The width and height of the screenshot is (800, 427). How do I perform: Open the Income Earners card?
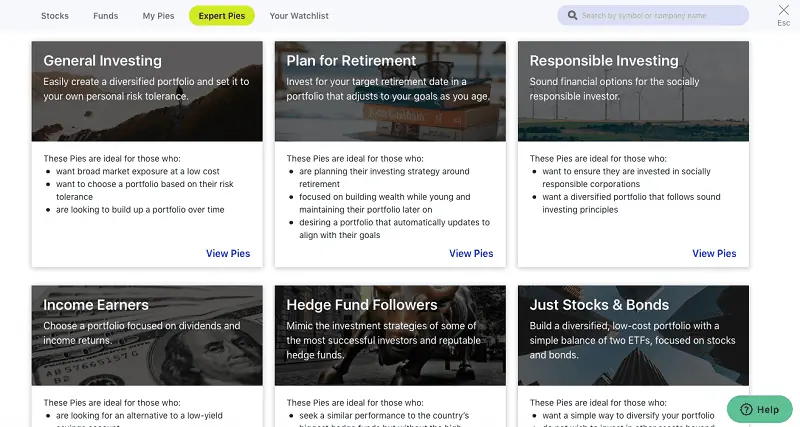(x=147, y=335)
